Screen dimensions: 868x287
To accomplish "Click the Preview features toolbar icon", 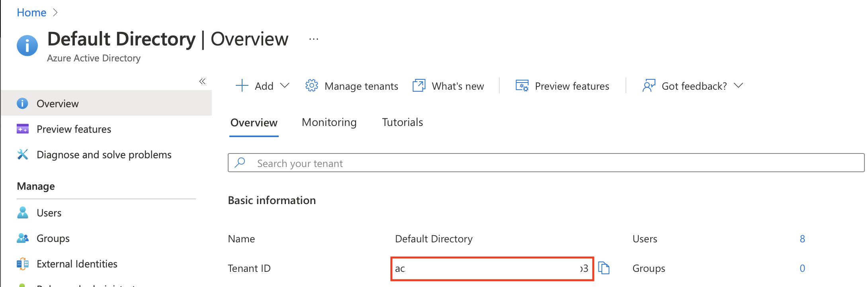I will point(522,86).
